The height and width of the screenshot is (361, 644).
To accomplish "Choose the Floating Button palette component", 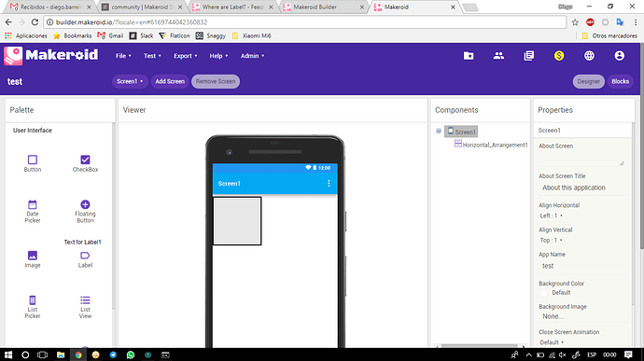I will click(85, 211).
